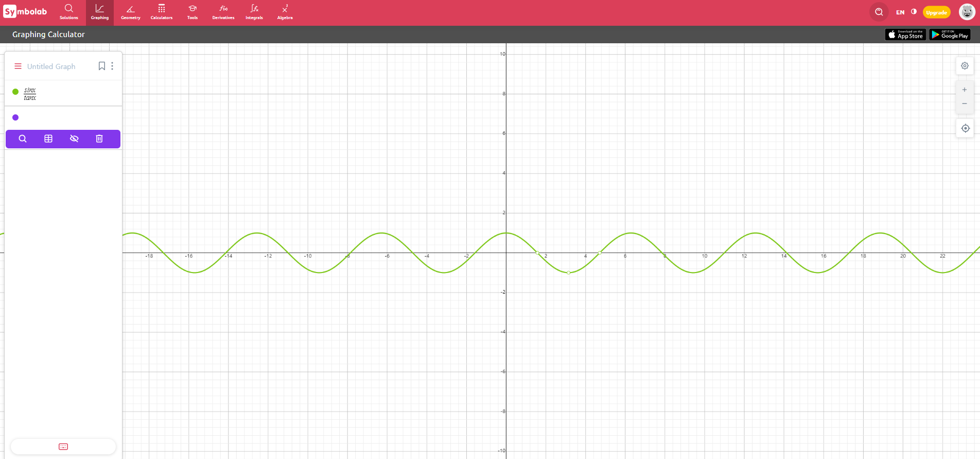Click the open point on curve near x=5
Image resolution: width=980 pixels, height=459 pixels.
click(600, 252)
